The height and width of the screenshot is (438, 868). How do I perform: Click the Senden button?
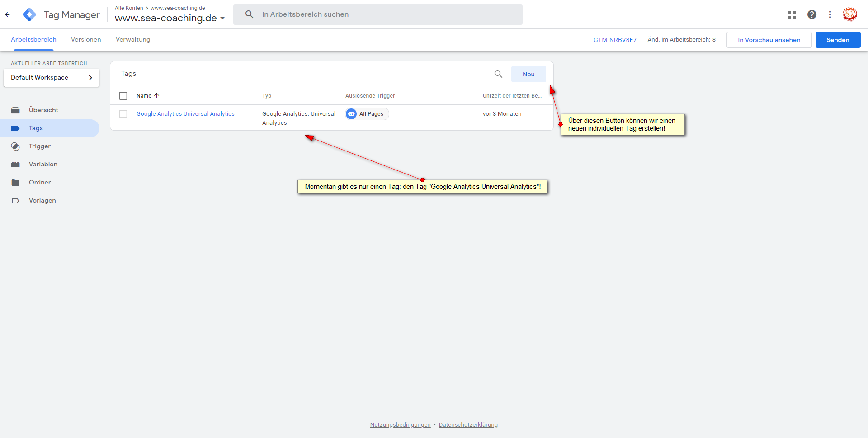[x=838, y=40]
